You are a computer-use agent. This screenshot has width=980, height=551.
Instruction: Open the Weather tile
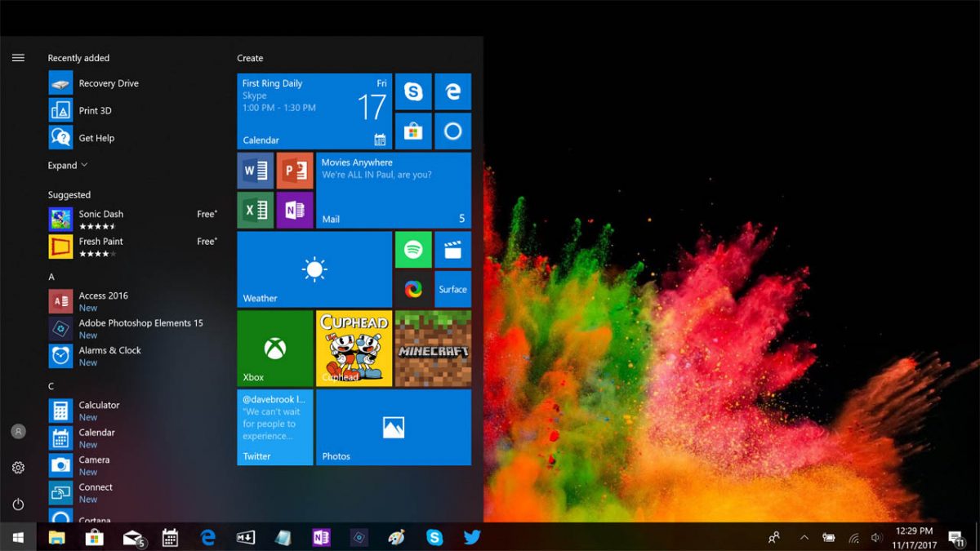[x=314, y=269]
